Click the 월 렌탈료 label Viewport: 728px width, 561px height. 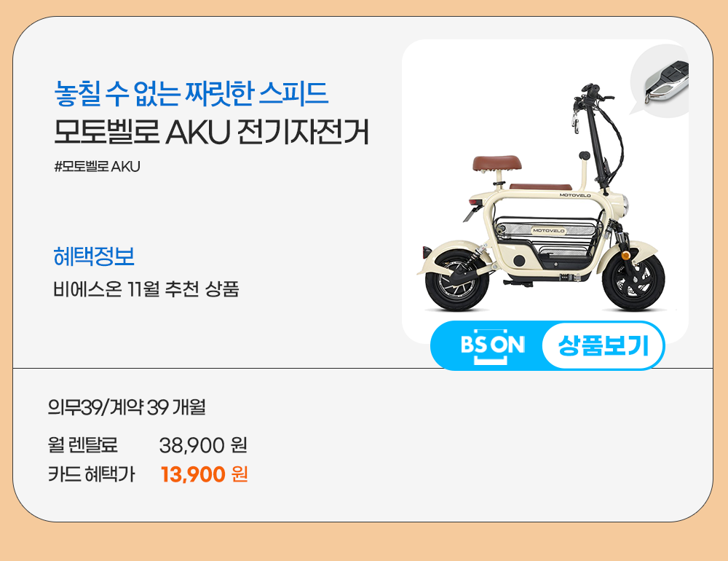(x=83, y=445)
